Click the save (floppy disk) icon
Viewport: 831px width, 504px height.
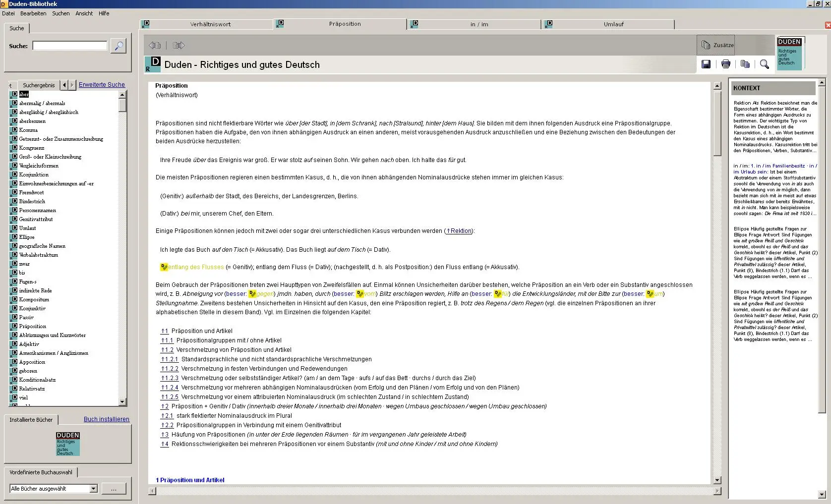click(x=706, y=64)
